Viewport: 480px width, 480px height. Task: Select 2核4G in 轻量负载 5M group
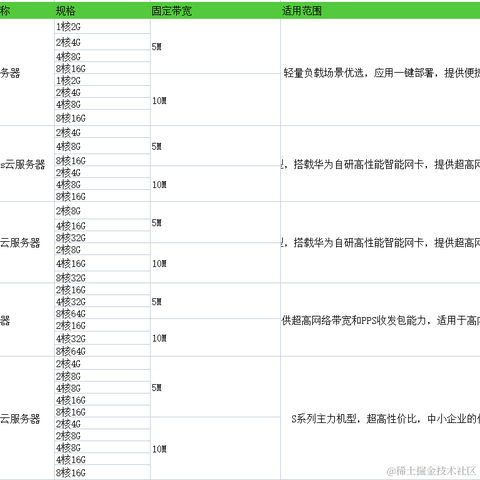click(102, 42)
